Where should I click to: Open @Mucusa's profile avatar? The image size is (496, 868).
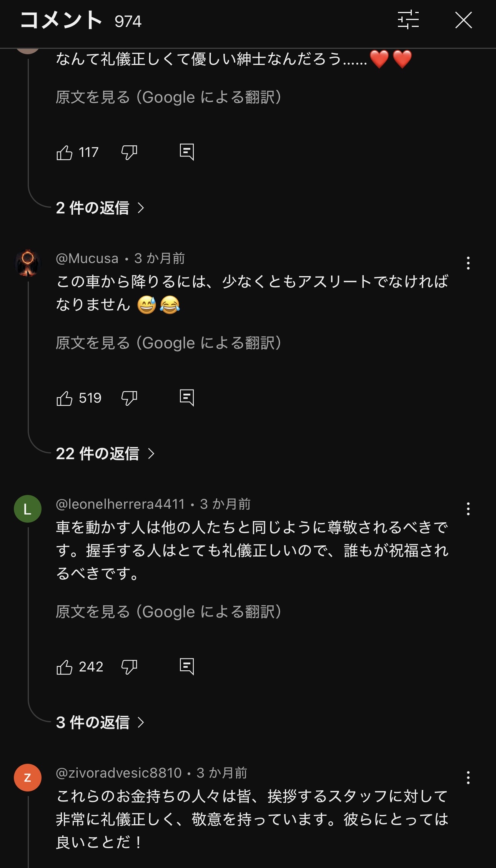[x=28, y=263]
